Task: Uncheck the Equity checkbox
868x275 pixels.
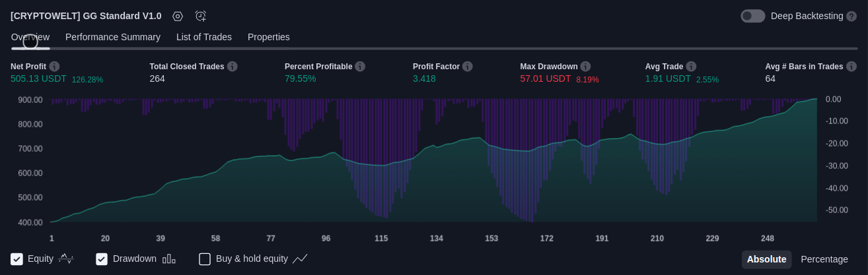Action: coord(17,259)
